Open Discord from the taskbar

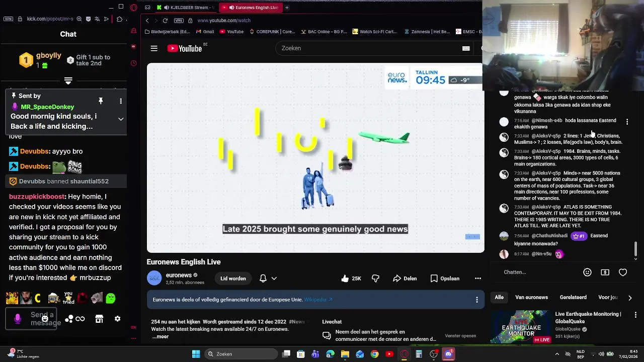point(449,354)
